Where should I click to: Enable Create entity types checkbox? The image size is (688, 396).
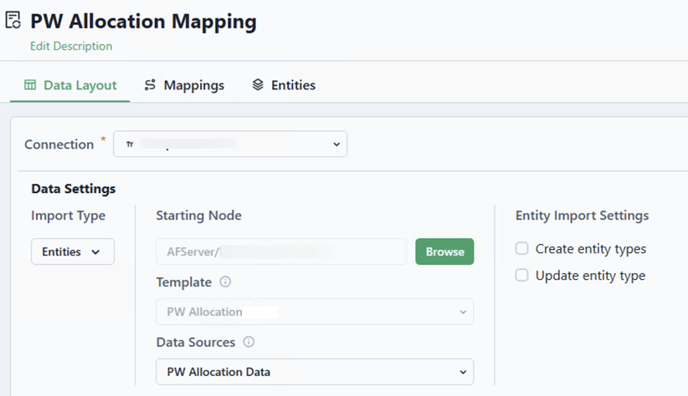click(x=522, y=248)
